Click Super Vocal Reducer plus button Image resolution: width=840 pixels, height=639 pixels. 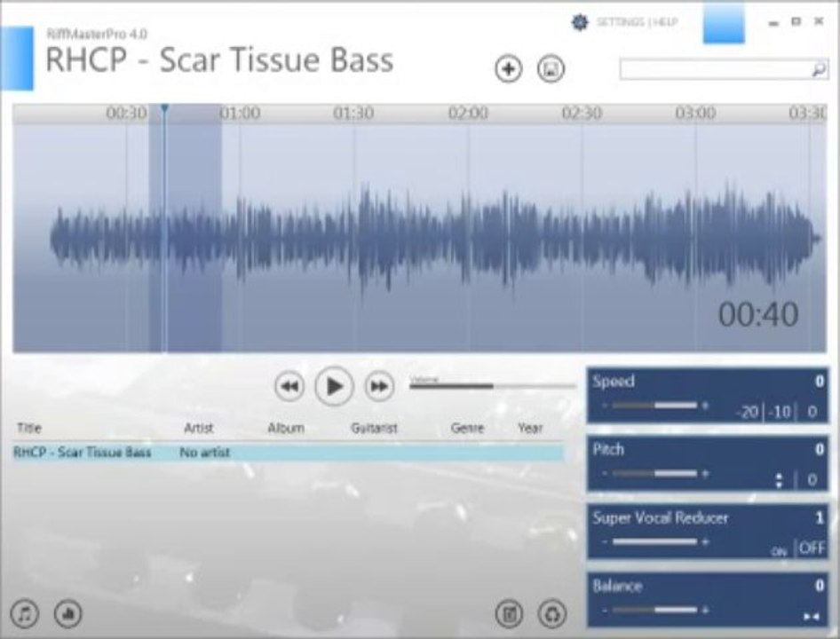(705, 541)
